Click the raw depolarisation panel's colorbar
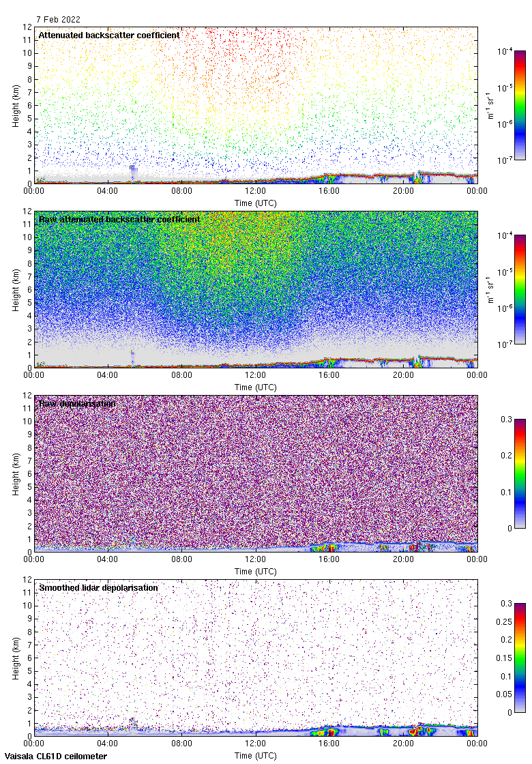 click(x=520, y=473)
